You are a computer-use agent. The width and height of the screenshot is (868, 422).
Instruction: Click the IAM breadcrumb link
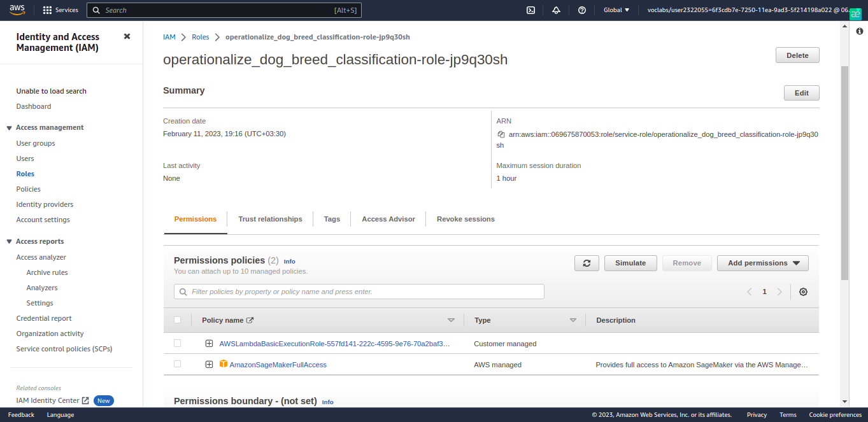click(169, 37)
